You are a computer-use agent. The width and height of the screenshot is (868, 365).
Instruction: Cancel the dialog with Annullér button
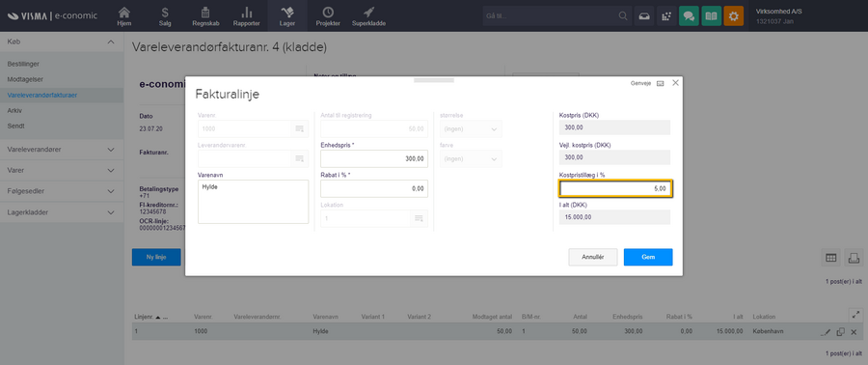592,257
